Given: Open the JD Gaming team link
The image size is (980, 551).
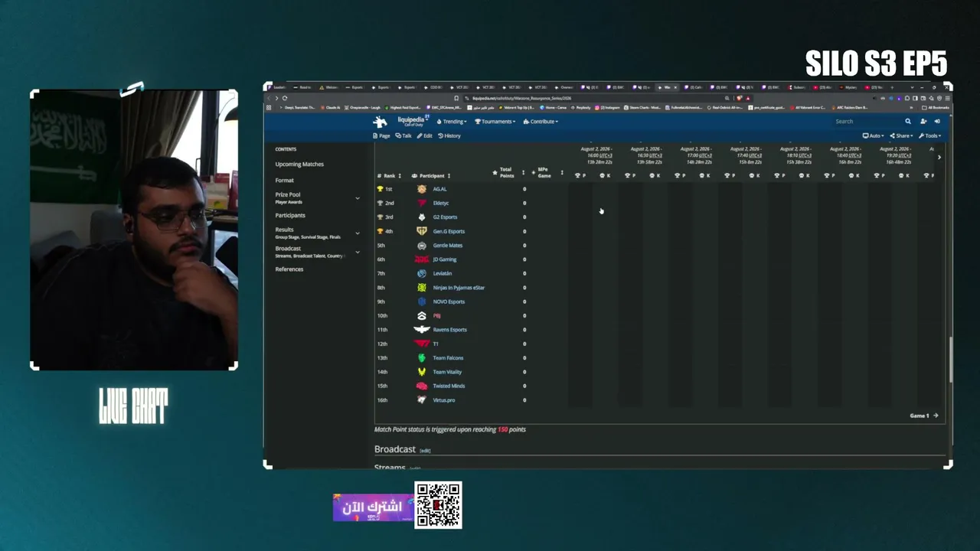Looking at the screenshot, I should tap(445, 259).
